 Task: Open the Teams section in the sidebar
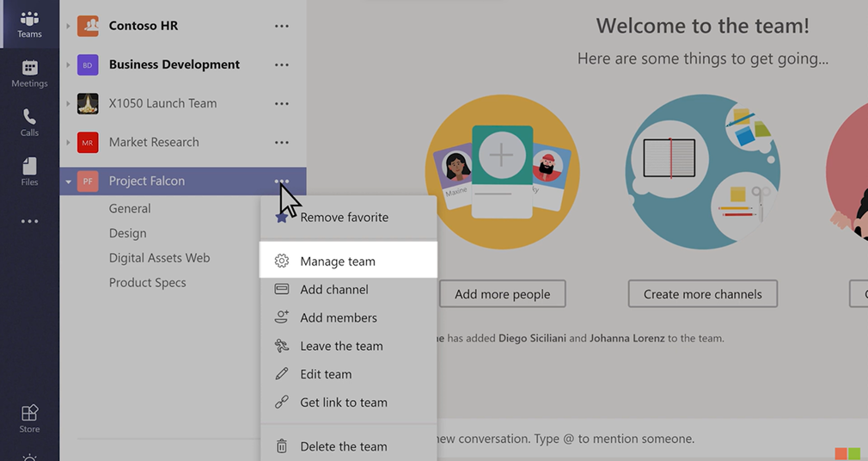(x=29, y=24)
